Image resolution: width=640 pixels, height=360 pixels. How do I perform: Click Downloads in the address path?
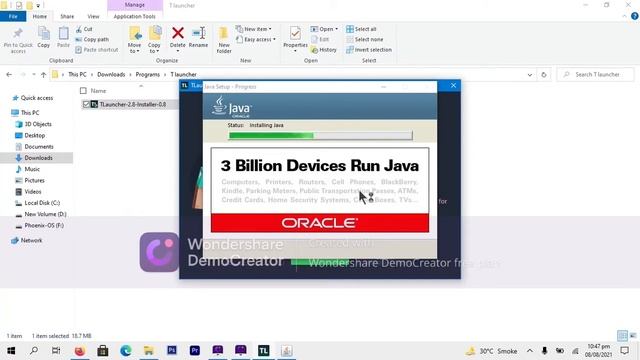point(111,75)
